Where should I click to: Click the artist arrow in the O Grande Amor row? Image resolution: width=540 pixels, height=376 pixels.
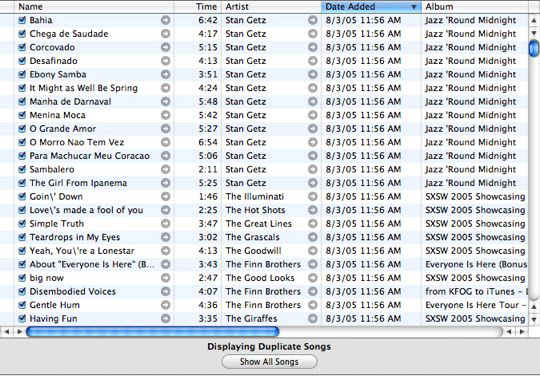click(x=313, y=129)
